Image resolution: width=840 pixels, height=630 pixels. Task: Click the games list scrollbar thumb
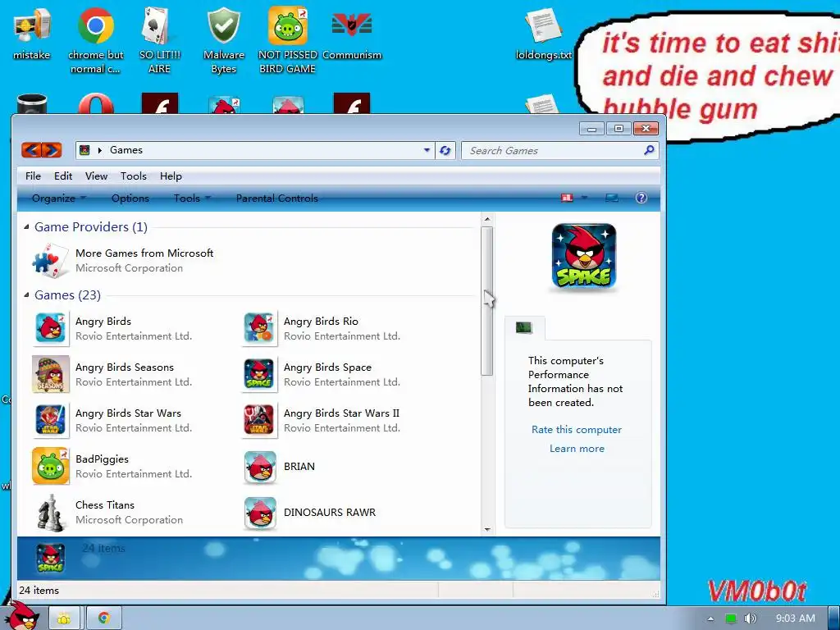(486, 300)
